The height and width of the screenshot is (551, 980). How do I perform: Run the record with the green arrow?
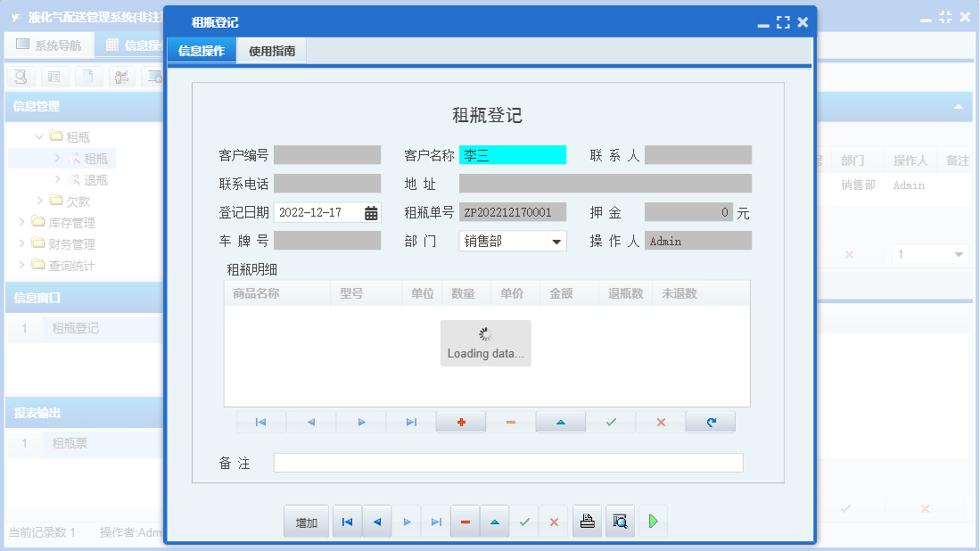pyautogui.click(x=652, y=522)
